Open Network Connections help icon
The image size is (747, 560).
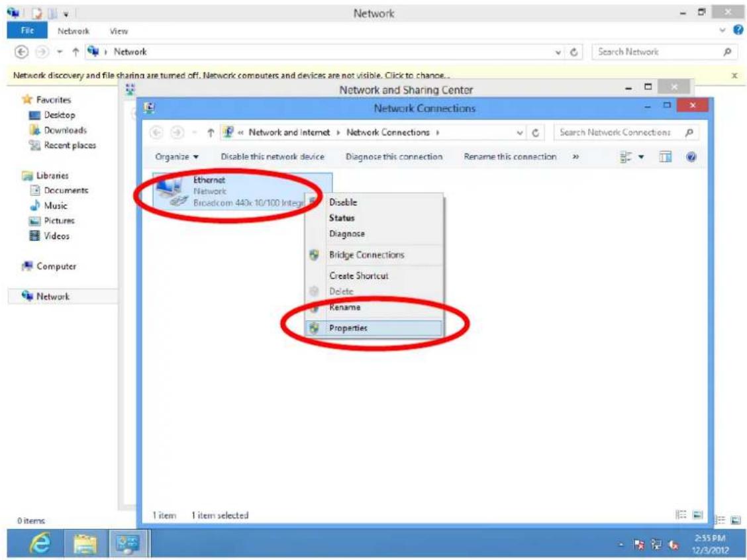click(x=691, y=157)
